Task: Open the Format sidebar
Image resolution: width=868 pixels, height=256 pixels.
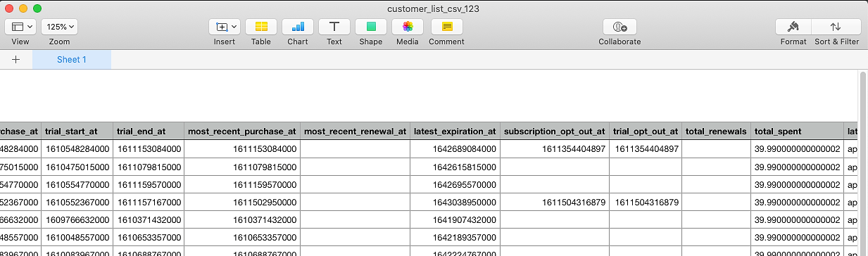Action: (793, 27)
